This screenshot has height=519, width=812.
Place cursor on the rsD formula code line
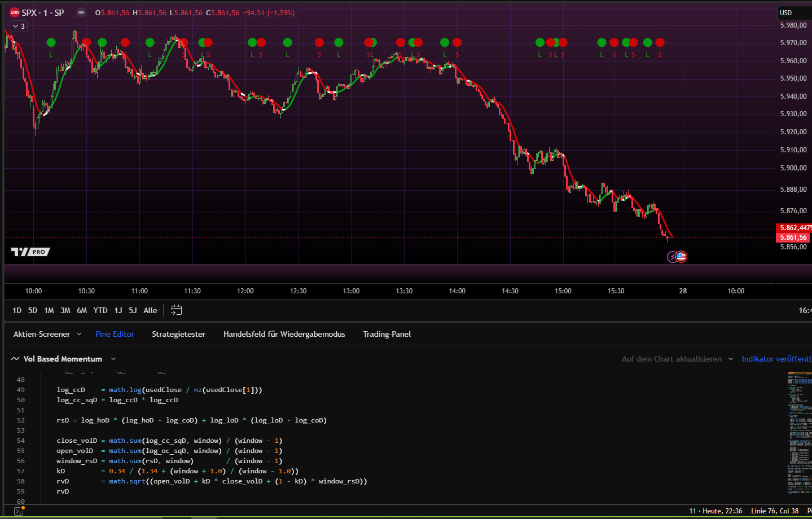point(192,420)
